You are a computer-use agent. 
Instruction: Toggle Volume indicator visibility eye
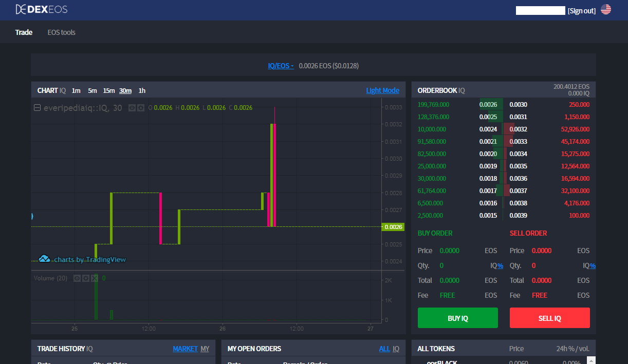[77, 278]
